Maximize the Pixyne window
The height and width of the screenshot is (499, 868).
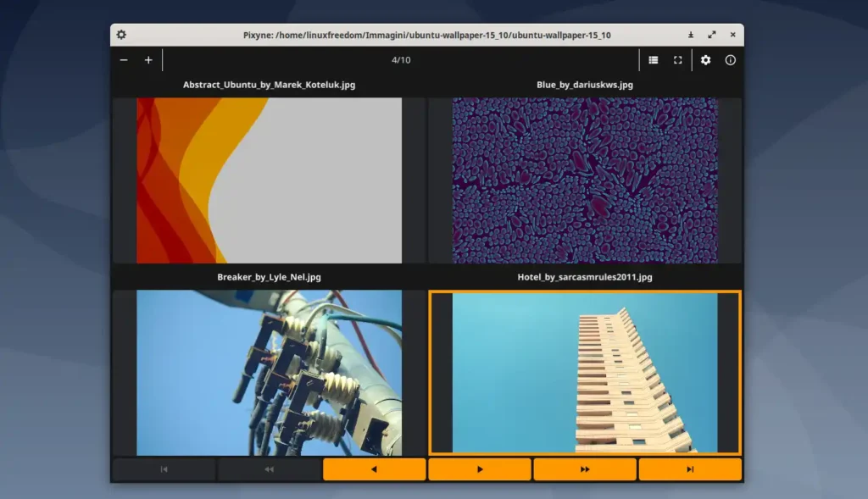(711, 35)
